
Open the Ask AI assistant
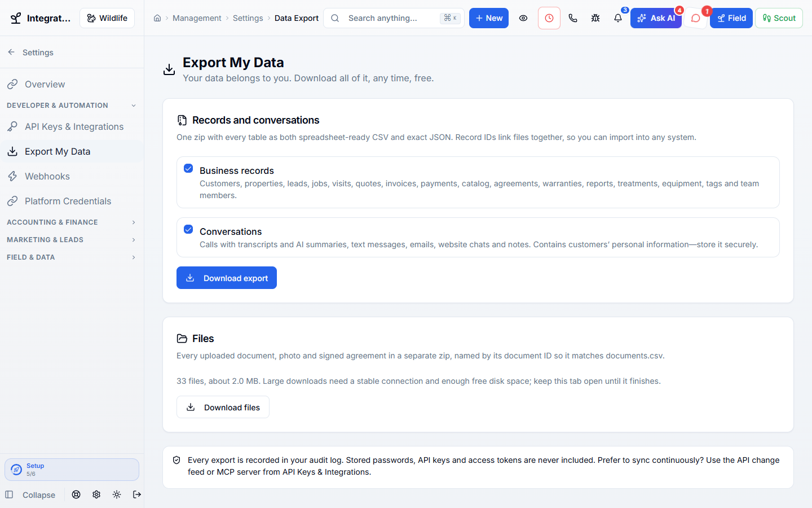pyautogui.click(x=656, y=18)
